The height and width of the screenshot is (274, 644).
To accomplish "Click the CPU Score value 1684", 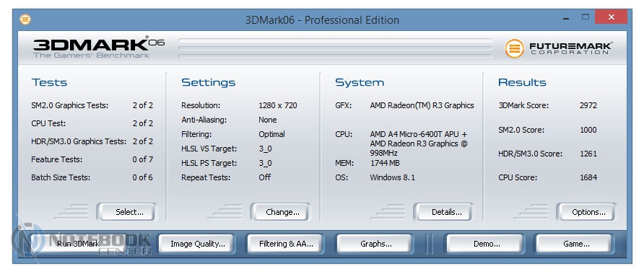I will pyautogui.click(x=588, y=177).
